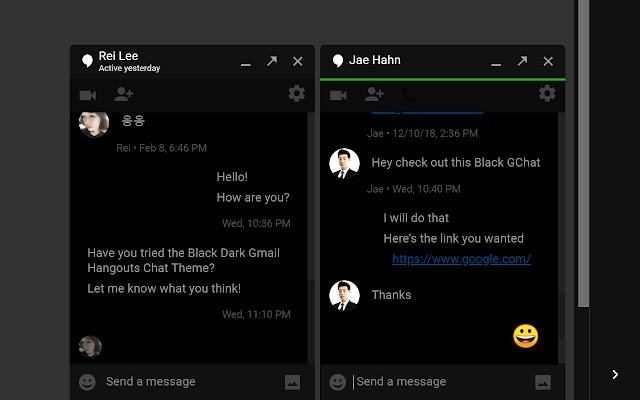The height and width of the screenshot is (400, 640).
Task: Click Jae's avatar beside 'Thanks' message
Action: [x=344, y=295]
